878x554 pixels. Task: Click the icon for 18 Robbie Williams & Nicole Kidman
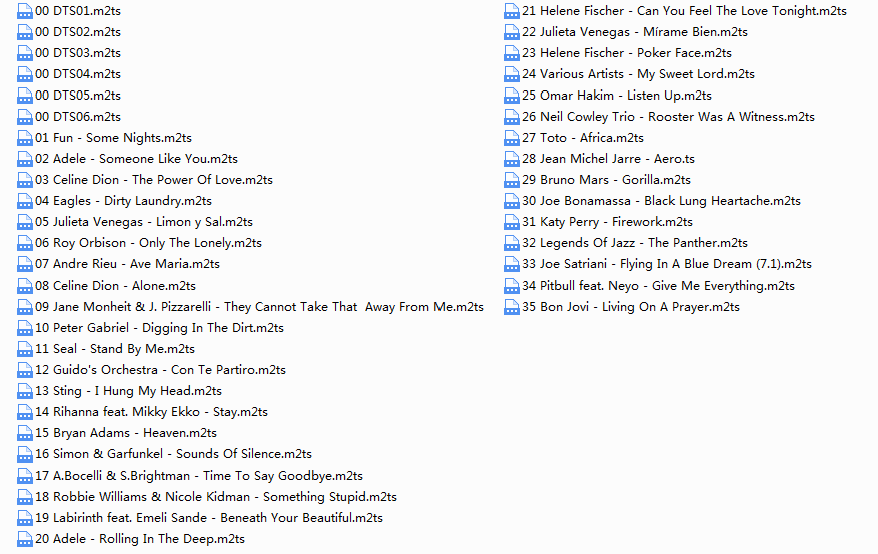25,497
